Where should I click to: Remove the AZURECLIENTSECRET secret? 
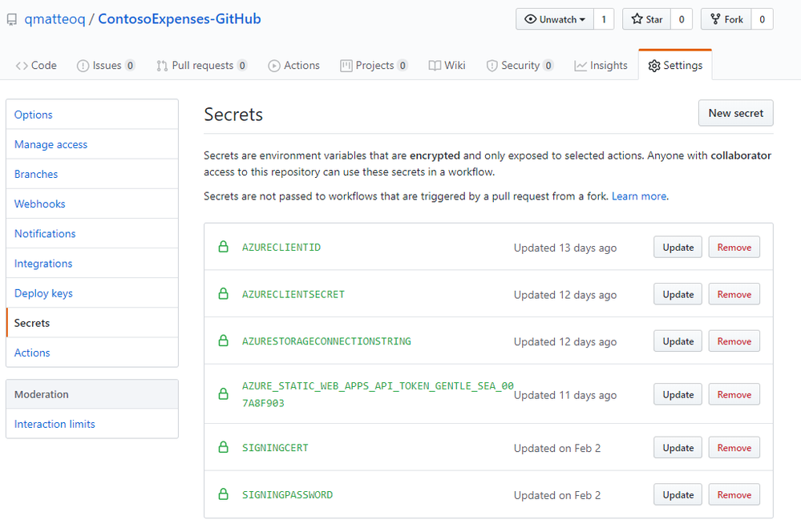(734, 294)
